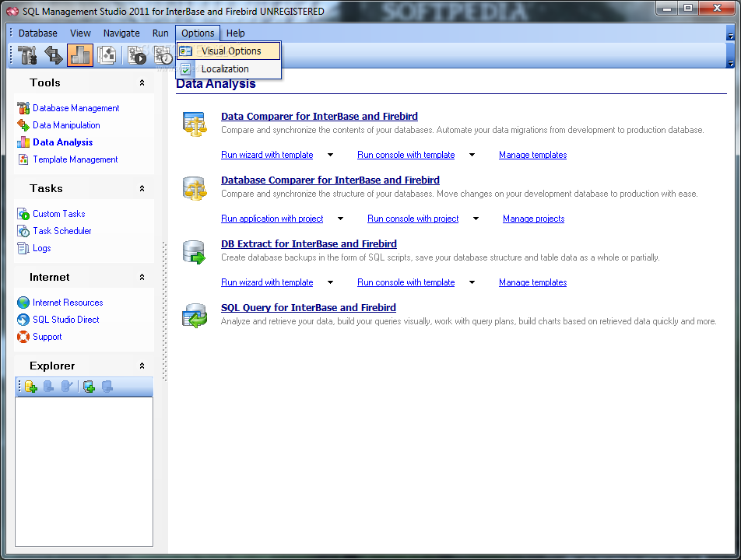Click the Explorer toolbar icon with green plus
741x560 pixels.
89,387
